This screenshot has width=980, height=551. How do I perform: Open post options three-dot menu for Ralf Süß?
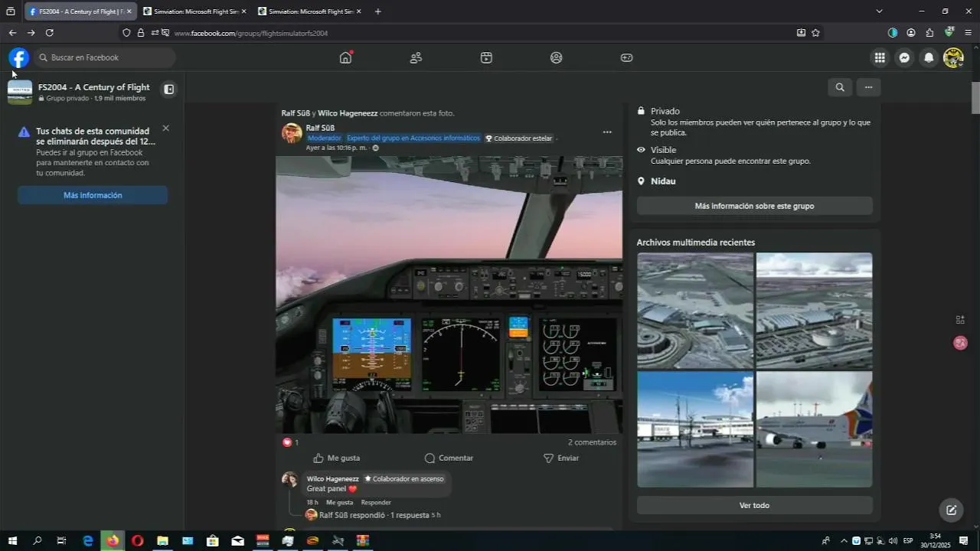607,132
